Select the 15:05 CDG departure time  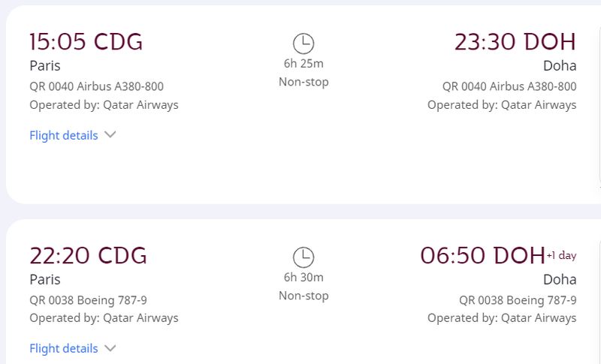(86, 42)
